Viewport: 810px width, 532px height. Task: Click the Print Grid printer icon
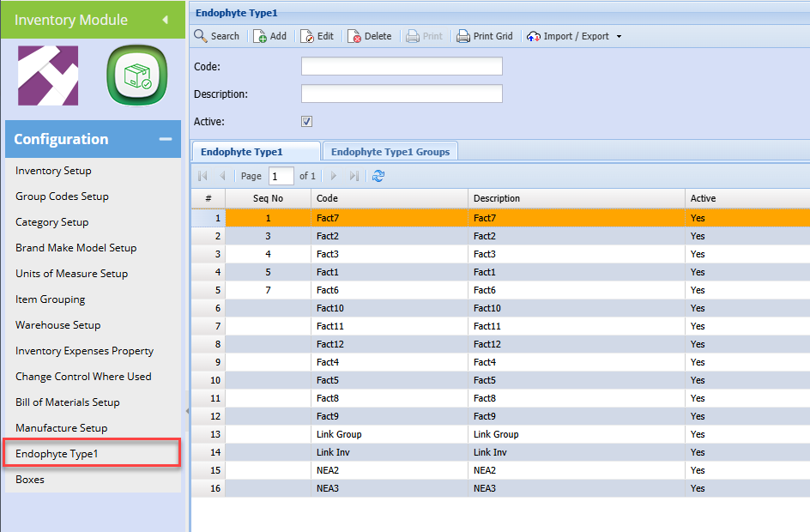[x=463, y=36]
